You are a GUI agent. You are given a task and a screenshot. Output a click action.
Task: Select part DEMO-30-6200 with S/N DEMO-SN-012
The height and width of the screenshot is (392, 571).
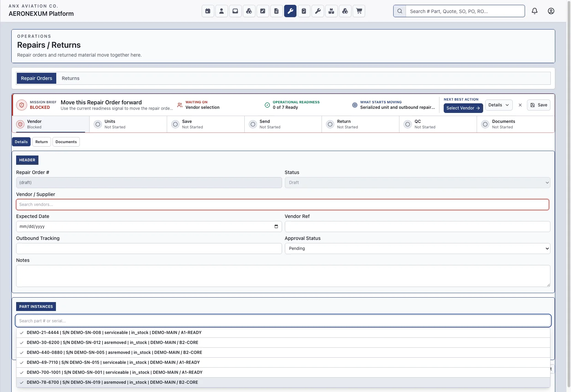click(283, 343)
